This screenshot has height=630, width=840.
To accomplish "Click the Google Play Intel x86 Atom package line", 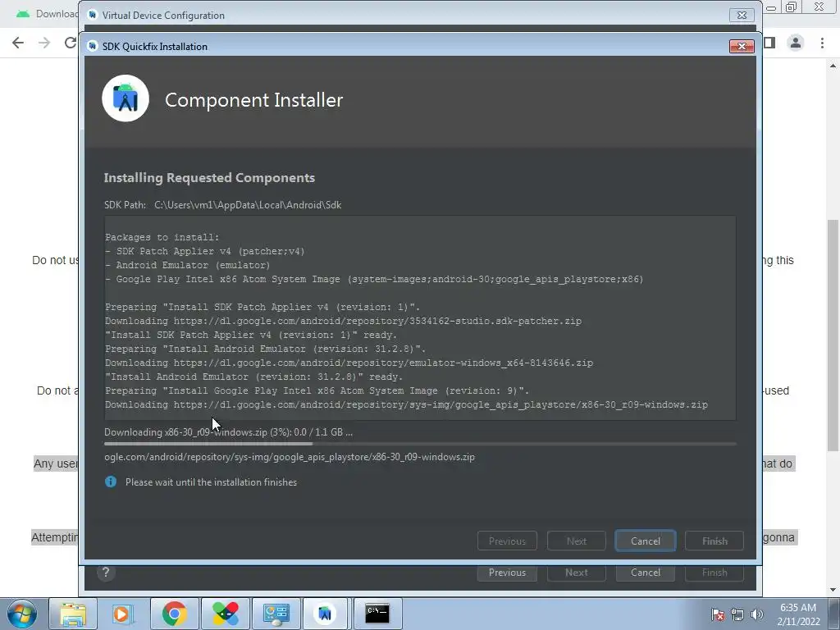I will (374, 279).
